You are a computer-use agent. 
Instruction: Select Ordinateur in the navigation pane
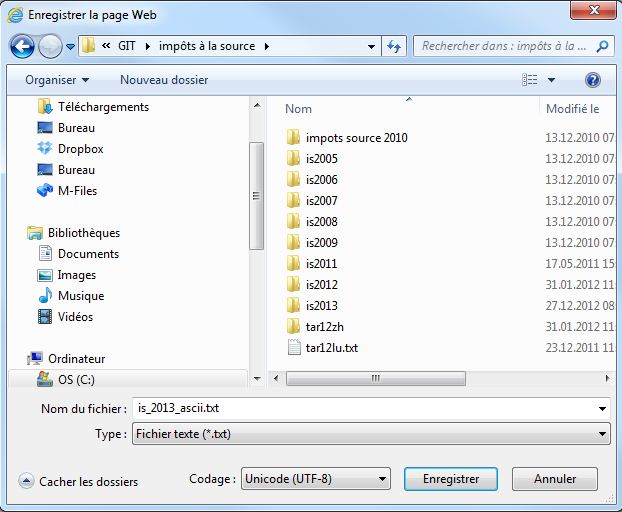tap(77, 359)
